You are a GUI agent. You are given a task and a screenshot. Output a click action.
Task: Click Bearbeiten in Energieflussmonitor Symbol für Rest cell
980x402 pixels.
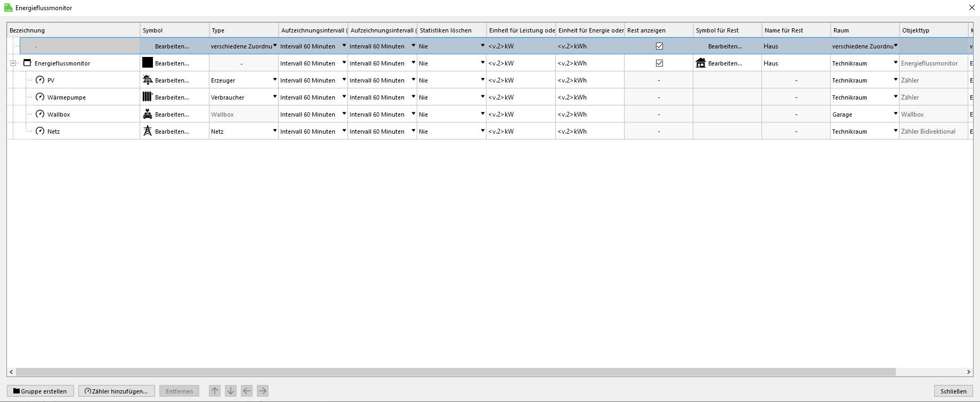(x=725, y=63)
